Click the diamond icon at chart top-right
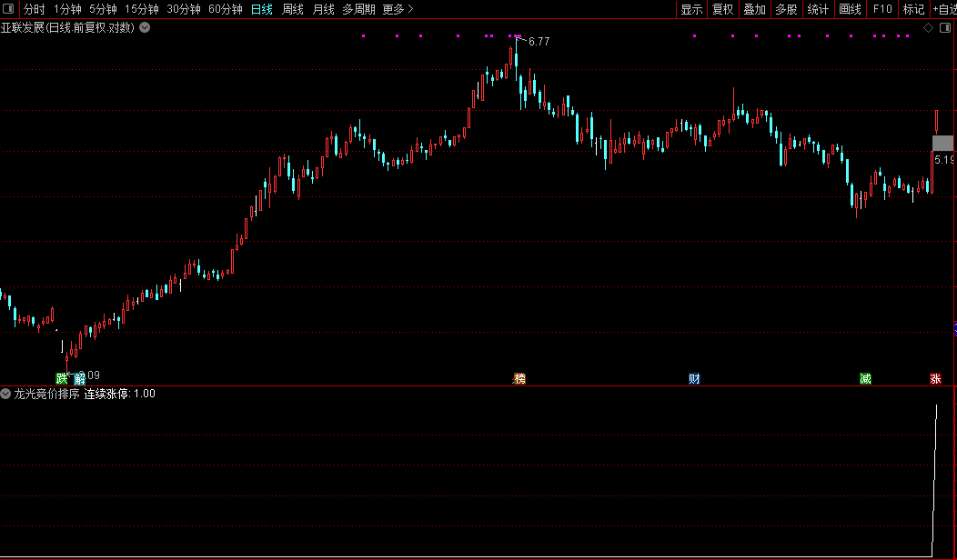The width and height of the screenshot is (957, 560). point(928,27)
